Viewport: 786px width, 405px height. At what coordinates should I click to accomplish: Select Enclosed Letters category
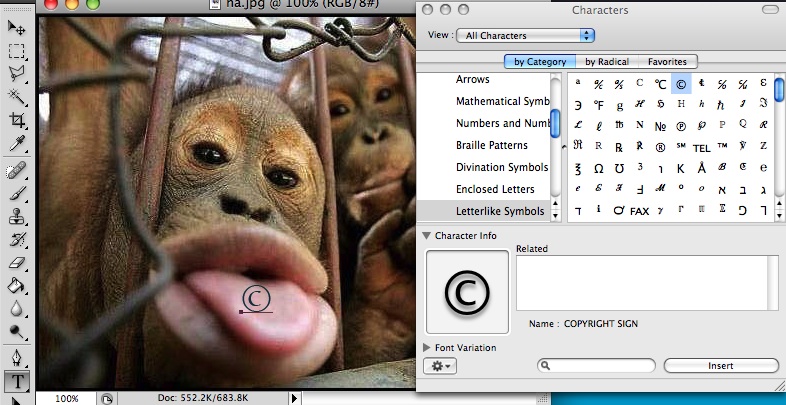coord(495,189)
